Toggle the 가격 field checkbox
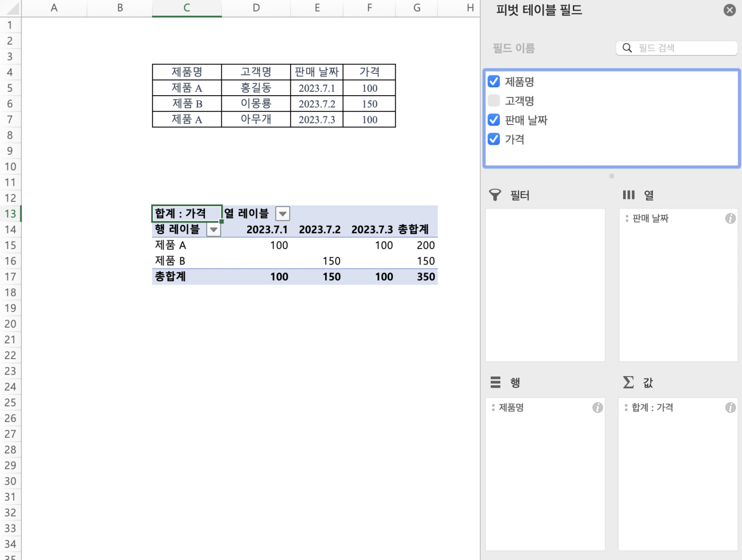The width and height of the screenshot is (742, 560). coord(494,139)
